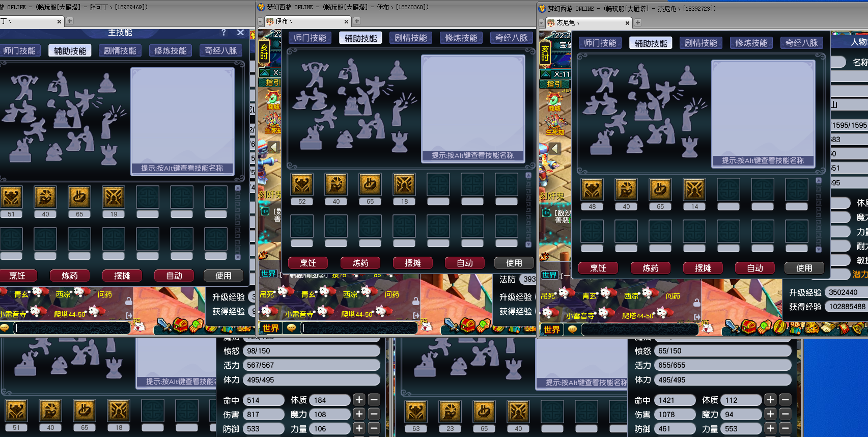868x437 pixels.
Task: Click sword attack icon in 伊布 toolbar
Action: pos(451,324)
